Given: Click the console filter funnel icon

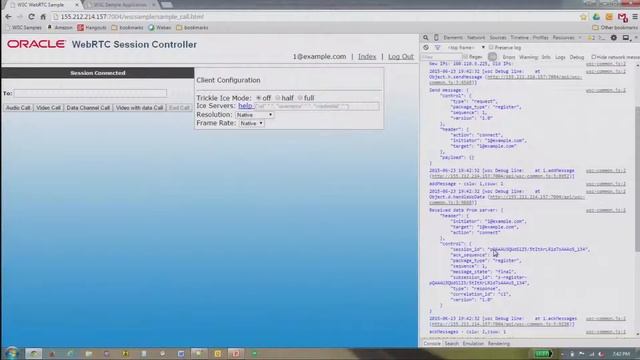Looking at the screenshot, I should tap(437, 48).
